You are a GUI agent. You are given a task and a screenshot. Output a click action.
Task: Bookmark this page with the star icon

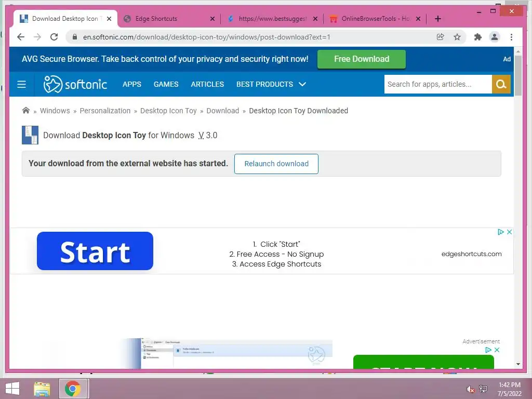point(457,37)
